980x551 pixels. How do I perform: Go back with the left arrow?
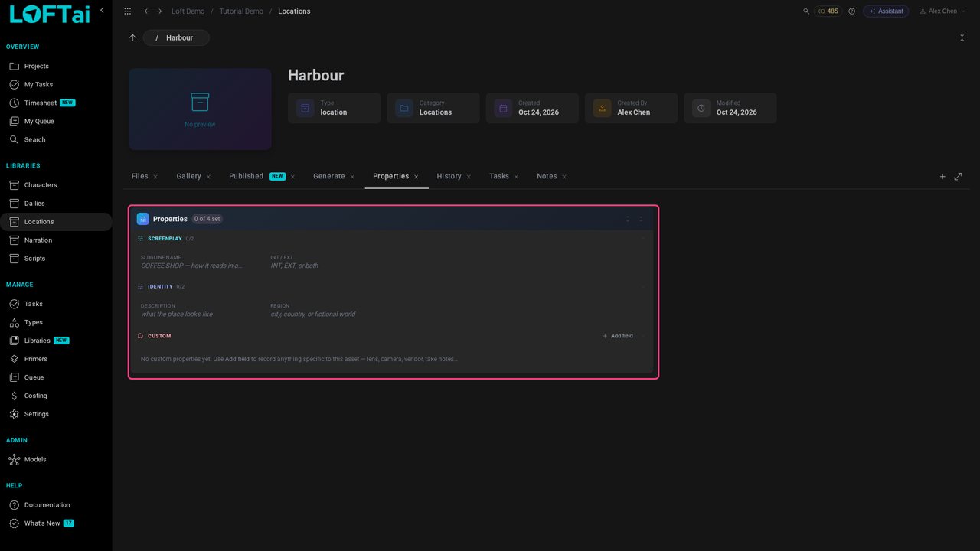pos(147,11)
